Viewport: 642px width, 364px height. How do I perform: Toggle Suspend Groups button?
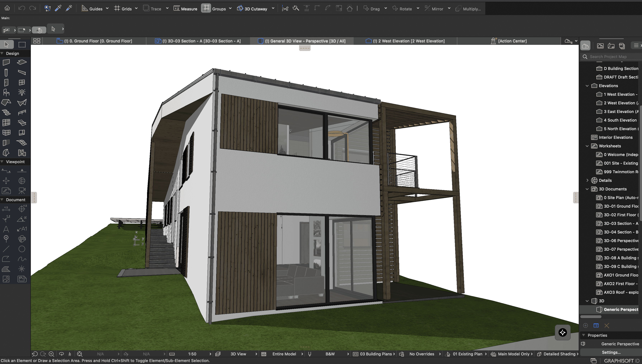click(x=206, y=8)
